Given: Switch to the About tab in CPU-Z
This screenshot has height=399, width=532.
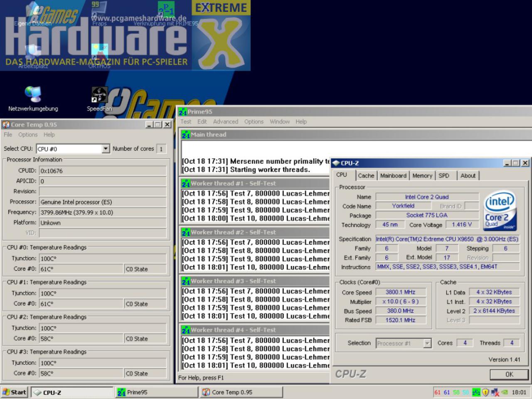Looking at the screenshot, I should (468, 176).
